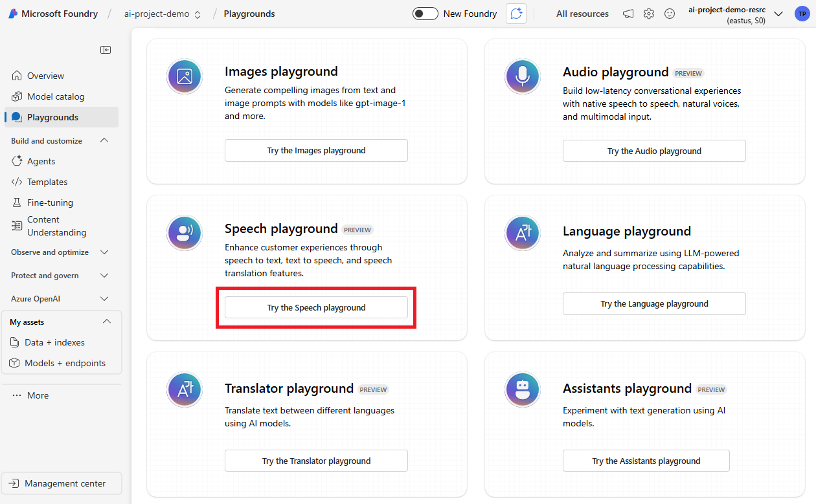Click the Assistants playground heading

click(x=627, y=388)
